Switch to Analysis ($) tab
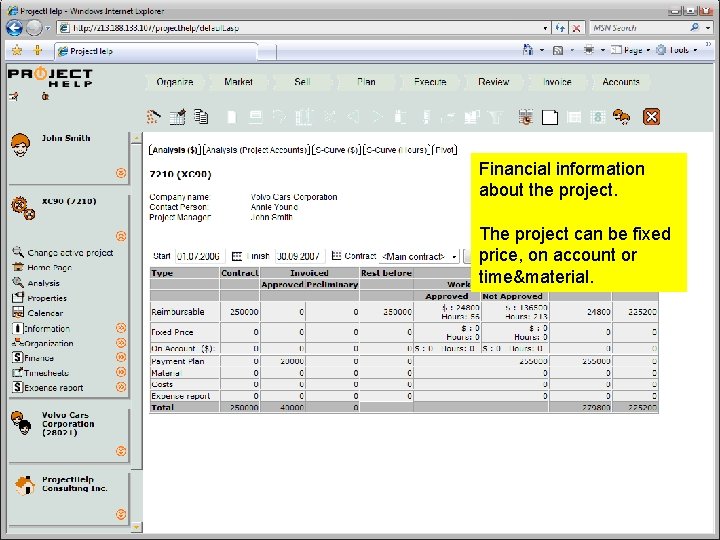The width and height of the screenshot is (720, 540). click(175, 150)
